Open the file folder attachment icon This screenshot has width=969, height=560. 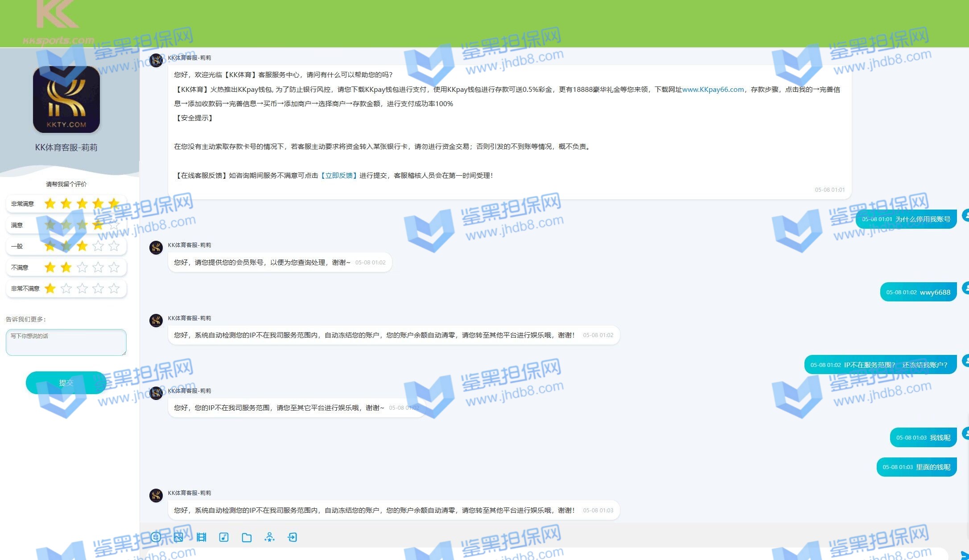247,537
